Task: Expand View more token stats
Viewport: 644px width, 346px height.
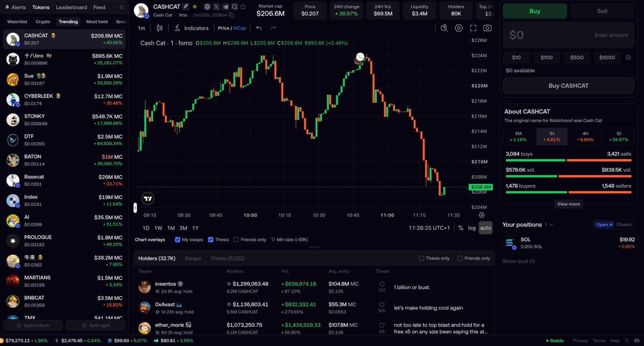Action: pyautogui.click(x=568, y=204)
